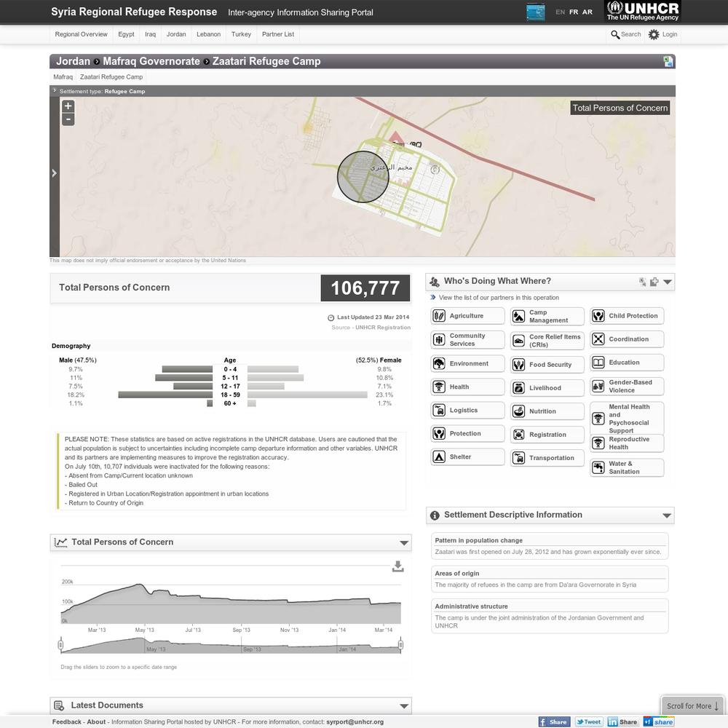Image resolution: width=728 pixels, height=728 pixels.
Task: View the list of partners link
Action: [x=499, y=298]
